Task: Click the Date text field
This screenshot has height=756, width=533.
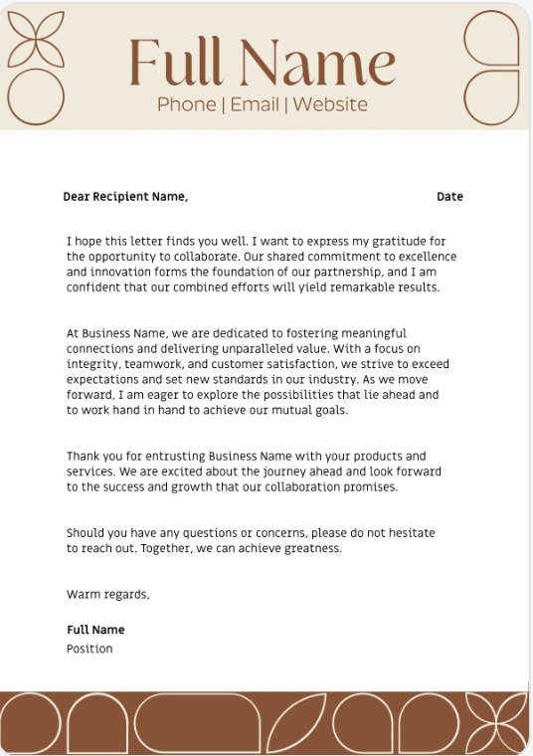Action: [449, 197]
